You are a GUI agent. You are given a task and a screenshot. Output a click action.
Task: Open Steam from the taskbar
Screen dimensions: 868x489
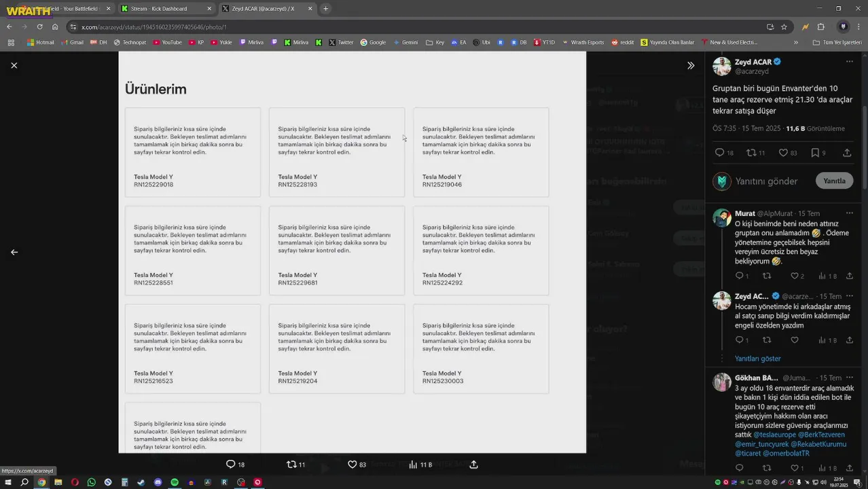[x=141, y=482]
